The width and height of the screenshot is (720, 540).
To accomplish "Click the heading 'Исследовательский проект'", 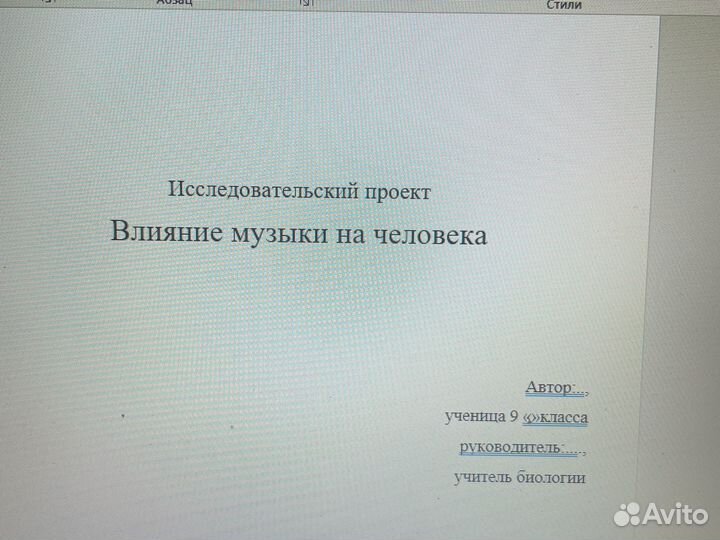I will (x=299, y=190).
